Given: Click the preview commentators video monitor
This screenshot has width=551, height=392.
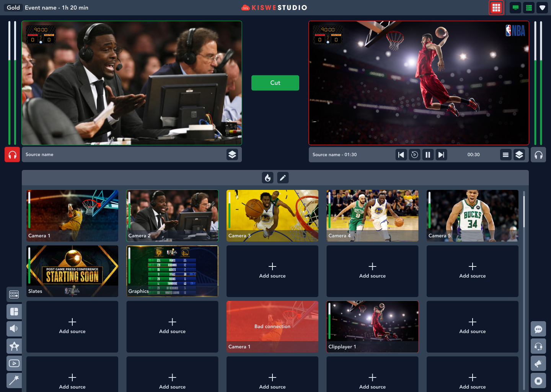Looking at the screenshot, I should (132, 83).
